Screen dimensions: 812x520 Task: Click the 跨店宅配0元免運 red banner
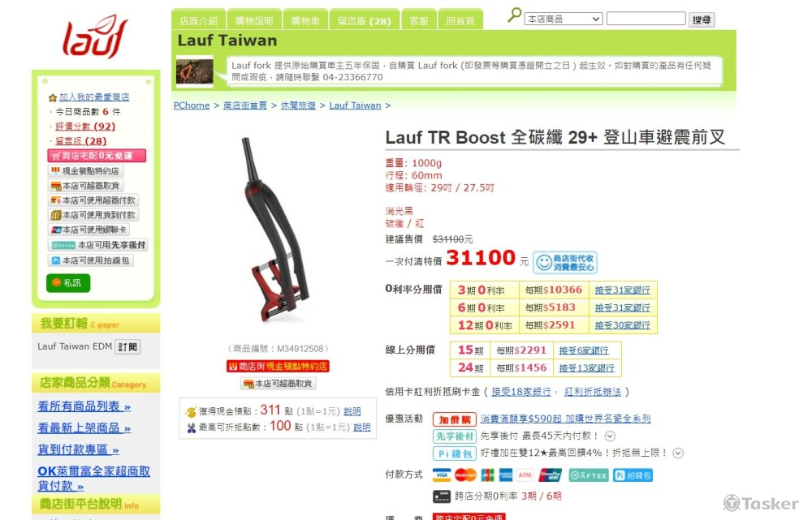[x=97, y=156]
